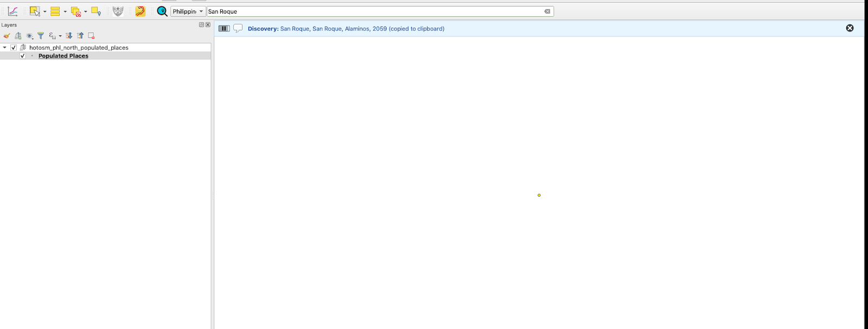Click the Select by Location icon

tap(96, 11)
